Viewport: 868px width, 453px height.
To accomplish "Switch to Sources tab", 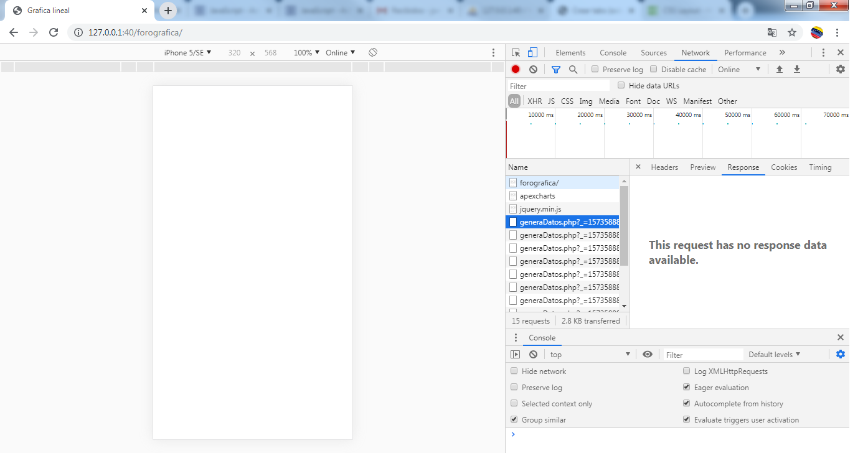I will (x=654, y=53).
